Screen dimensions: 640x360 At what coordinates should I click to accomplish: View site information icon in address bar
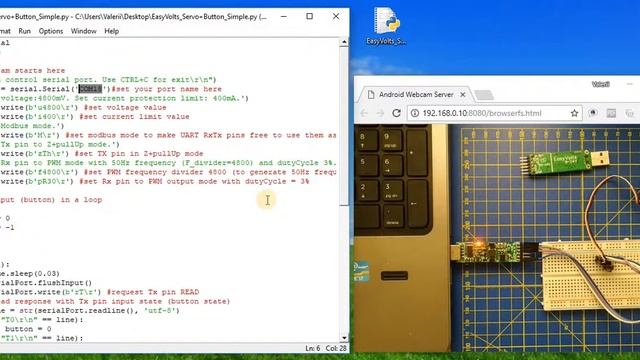tap(415, 113)
